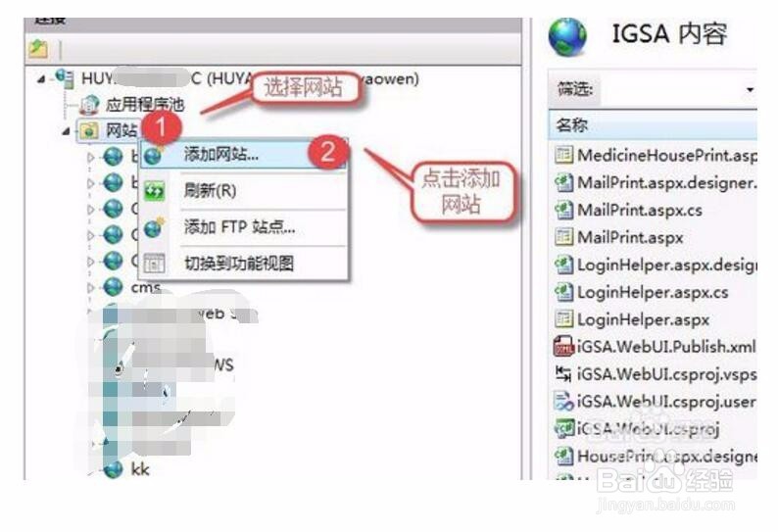Click the MailPrint.aspx.cs file icon

click(563, 210)
